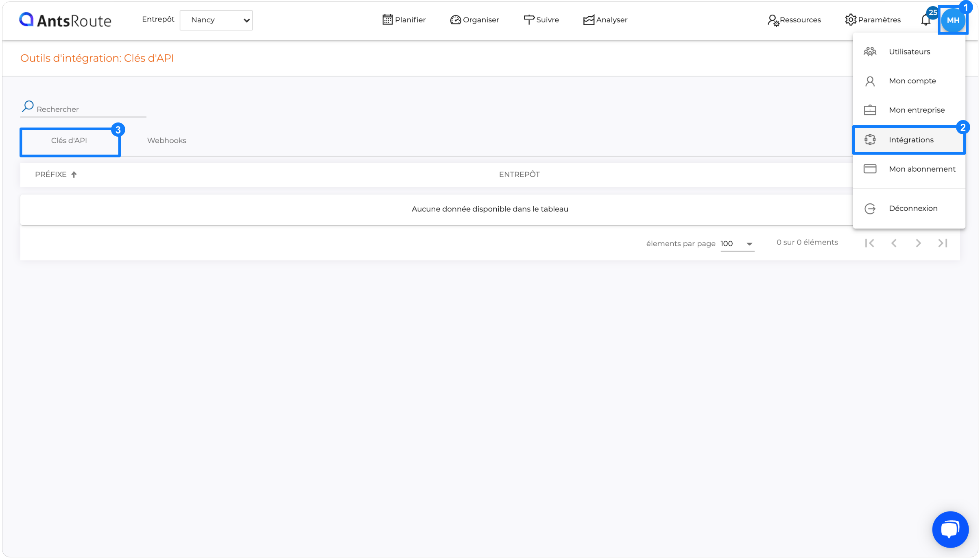Open the Nancy warehouse dropdown

click(216, 20)
